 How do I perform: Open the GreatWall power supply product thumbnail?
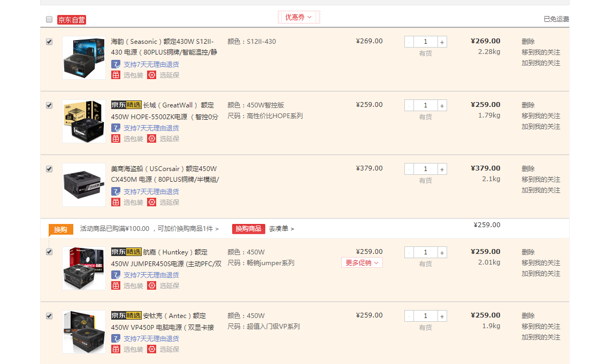coord(84,121)
